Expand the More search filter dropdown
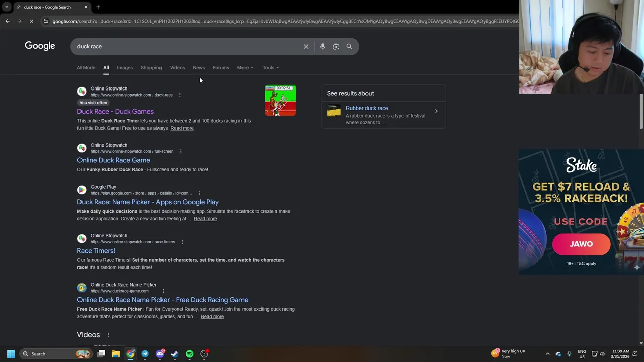The image size is (644, 362). pyautogui.click(x=245, y=68)
